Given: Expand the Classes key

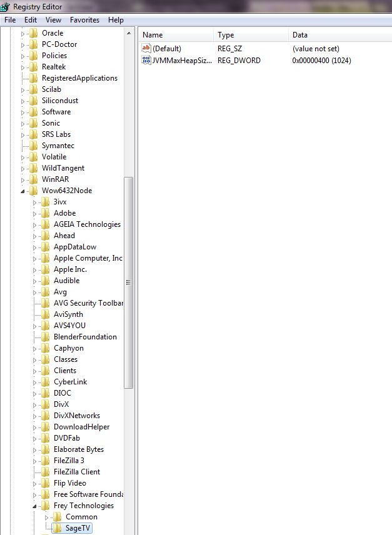Looking at the screenshot, I should tap(35, 360).
